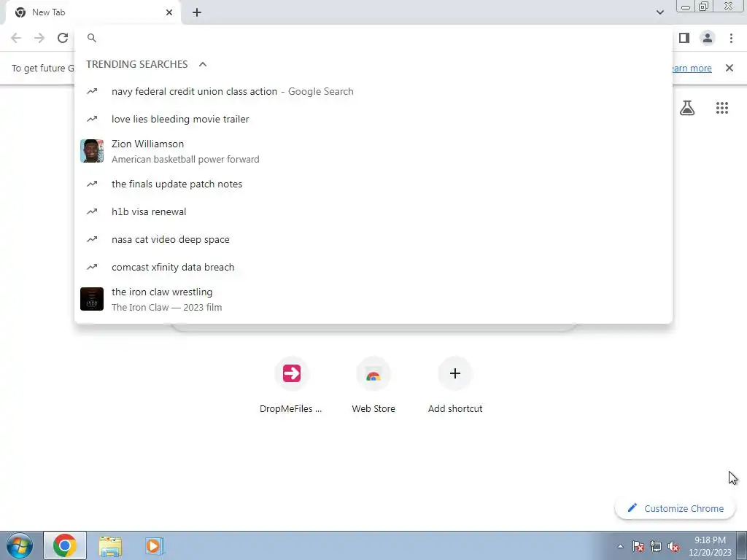Click trending icon beside nasa cat video

[x=92, y=239]
